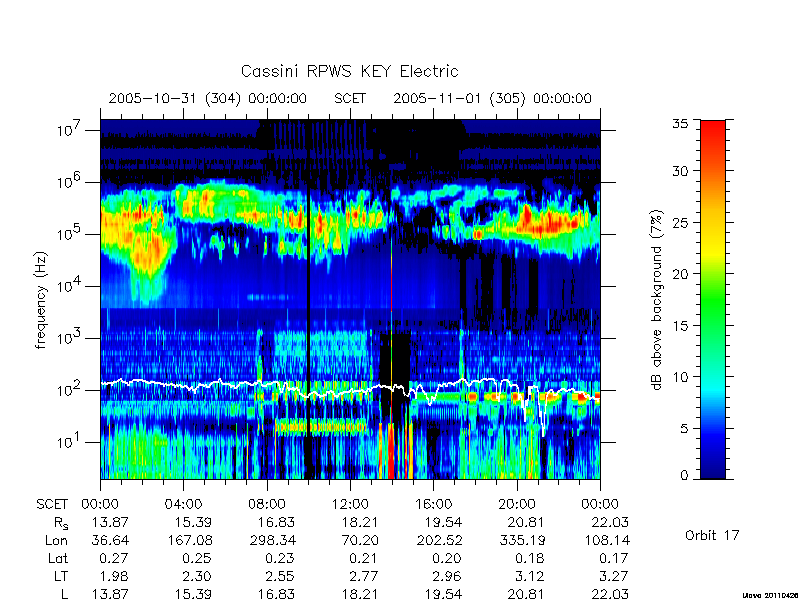Click the "3.27" local time value

pyautogui.click(x=614, y=576)
